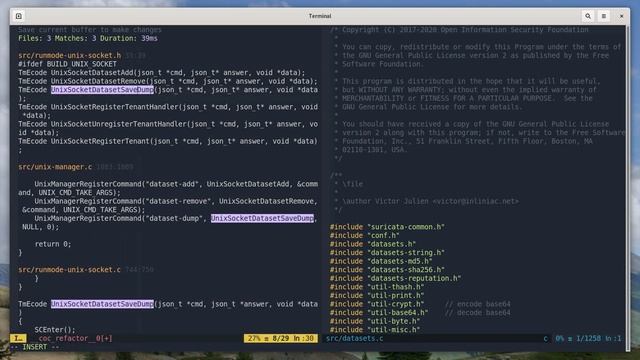Screen dimensions: 640x360
Task: Click '#include "util-base64.h"' line
Action: tap(379, 313)
